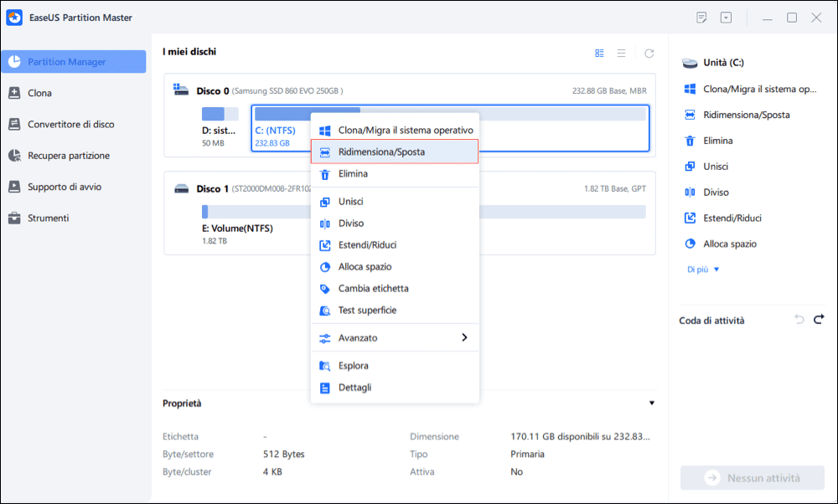This screenshot has height=504, width=838.
Task: Go to Convertitore di disco
Action: [73, 125]
